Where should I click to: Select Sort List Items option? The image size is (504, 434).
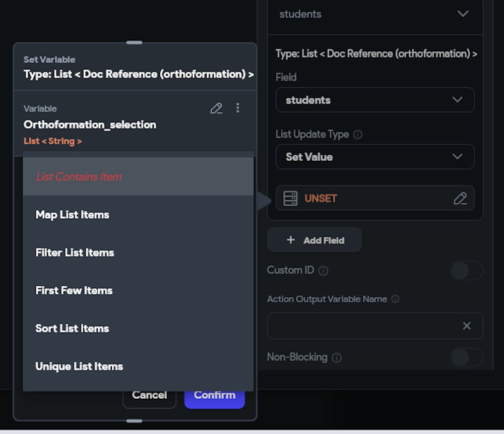(x=73, y=328)
